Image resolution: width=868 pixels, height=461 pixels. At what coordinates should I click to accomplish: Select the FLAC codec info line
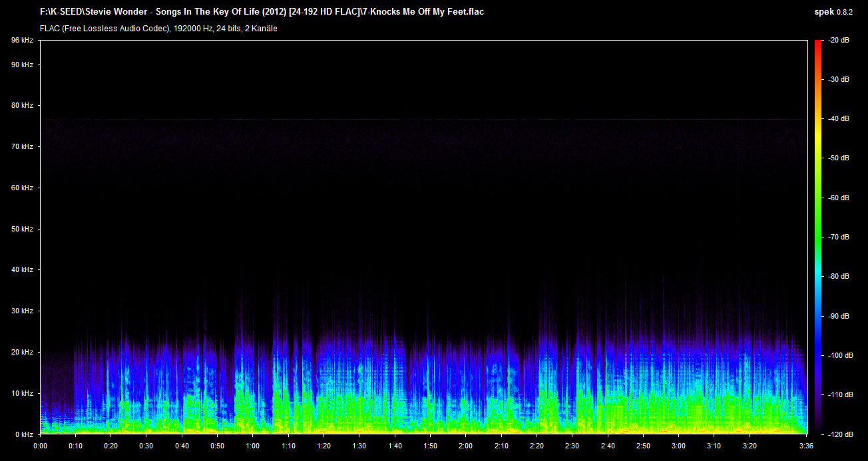tap(158, 29)
